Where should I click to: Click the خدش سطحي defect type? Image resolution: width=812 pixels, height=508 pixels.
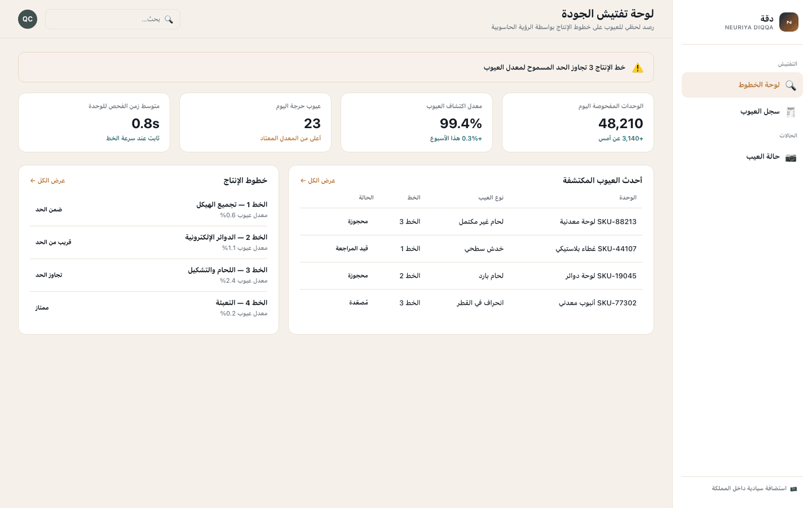pyautogui.click(x=484, y=249)
